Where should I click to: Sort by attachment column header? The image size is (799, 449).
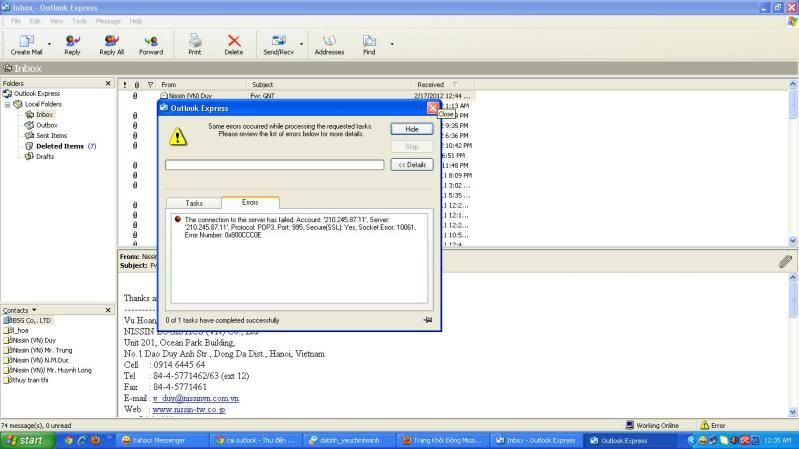click(137, 85)
